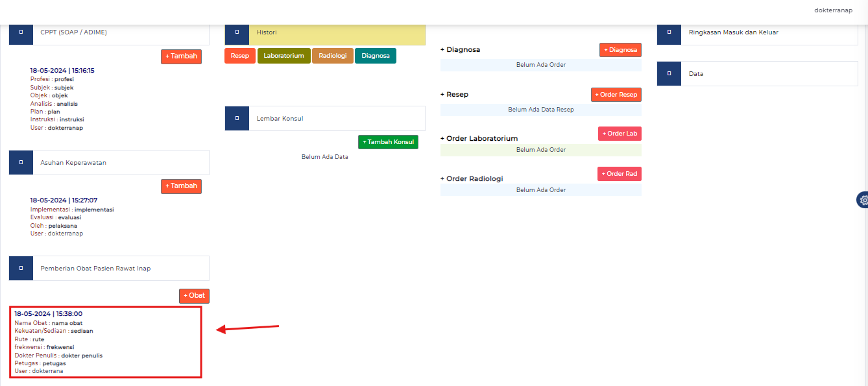This screenshot has height=386, width=868.
Task: Select the Diagnosa history tab
Action: [376, 56]
